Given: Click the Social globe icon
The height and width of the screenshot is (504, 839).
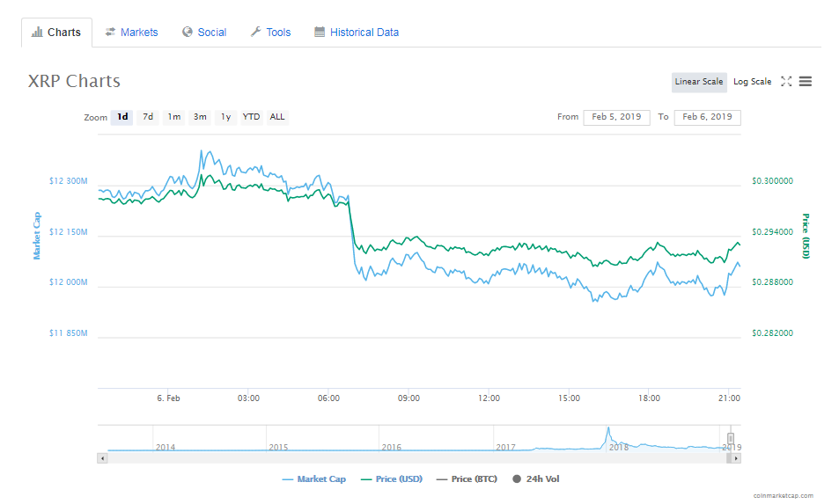Looking at the screenshot, I should coord(188,32).
